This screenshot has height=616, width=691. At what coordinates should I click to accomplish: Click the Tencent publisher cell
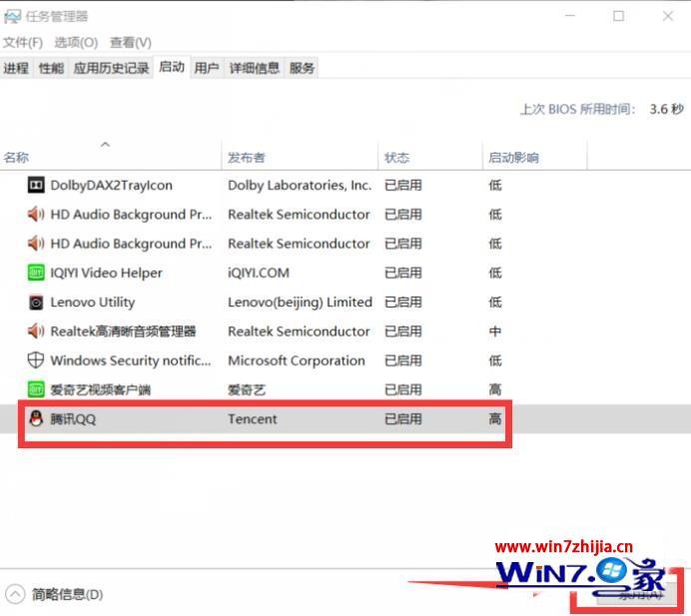(x=253, y=419)
